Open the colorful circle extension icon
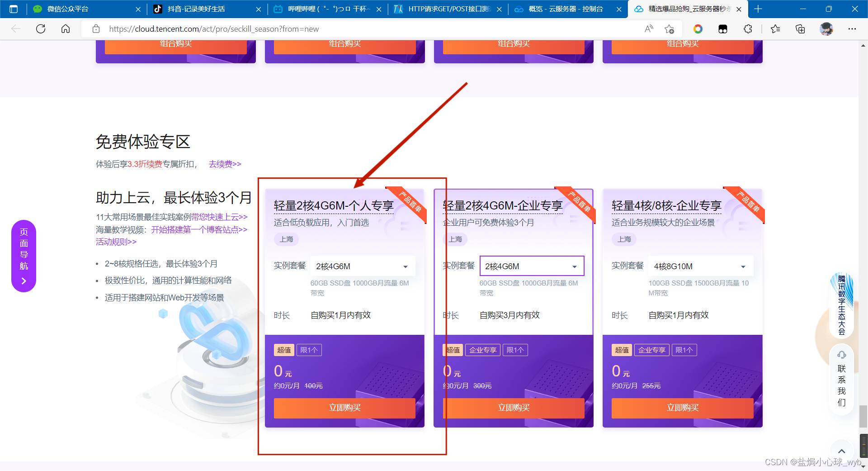This screenshot has width=868, height=471. tap(698, 29)
